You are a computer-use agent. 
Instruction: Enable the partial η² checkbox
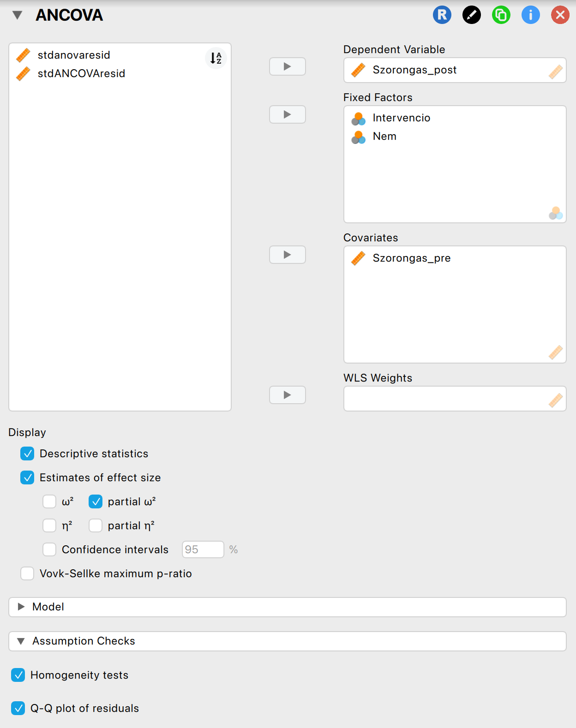click(x=96, y=525)
